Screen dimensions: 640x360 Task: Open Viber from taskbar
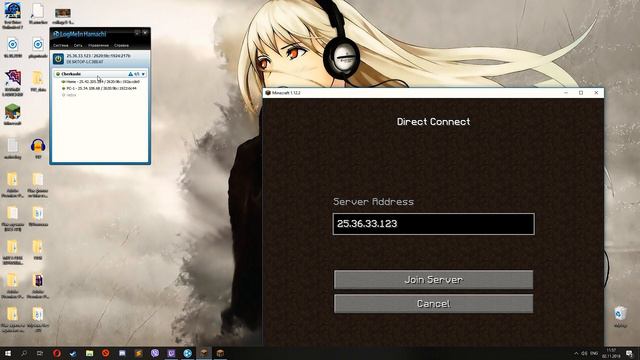coord(155,353)
